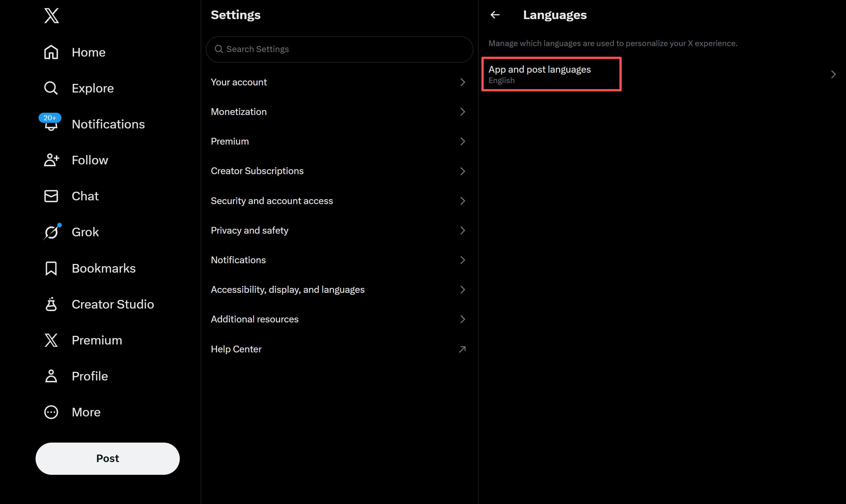This screenshot has height=504, width=846.
Task: Open Profile label in the sidebar
Action: [x=90, y=376]
